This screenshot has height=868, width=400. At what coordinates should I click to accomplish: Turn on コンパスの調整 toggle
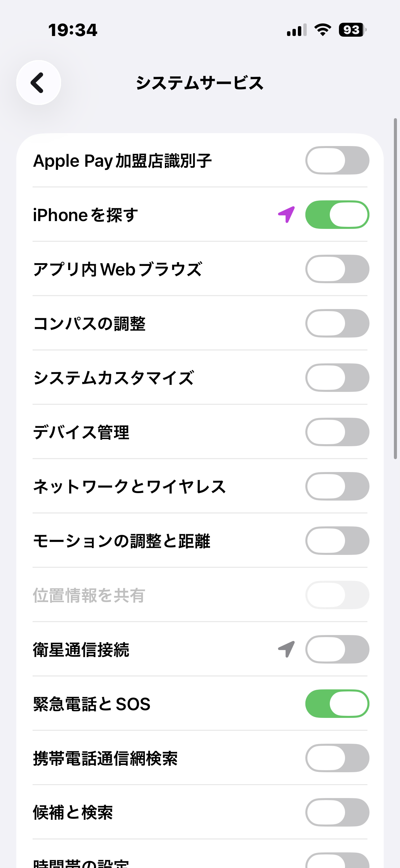[337, 323]
